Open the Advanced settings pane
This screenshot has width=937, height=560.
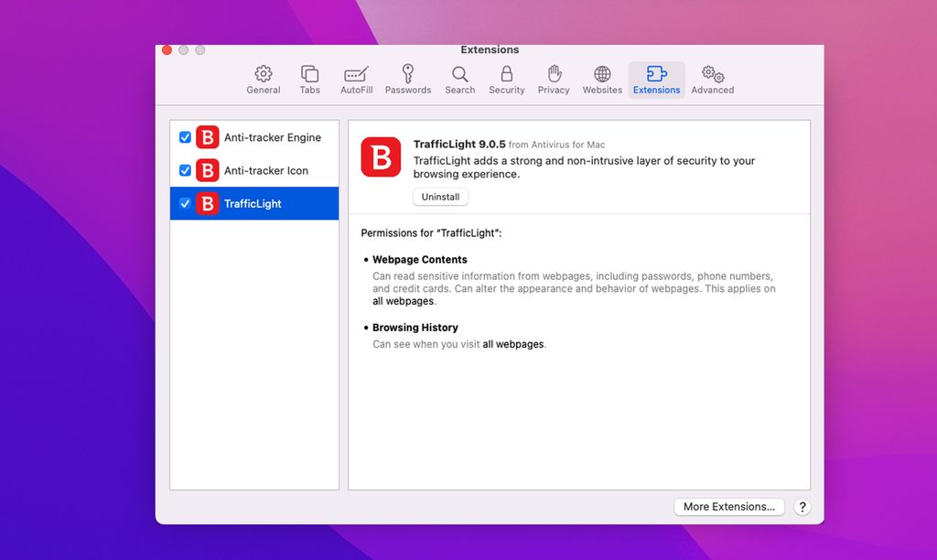(x=712, y=79)
